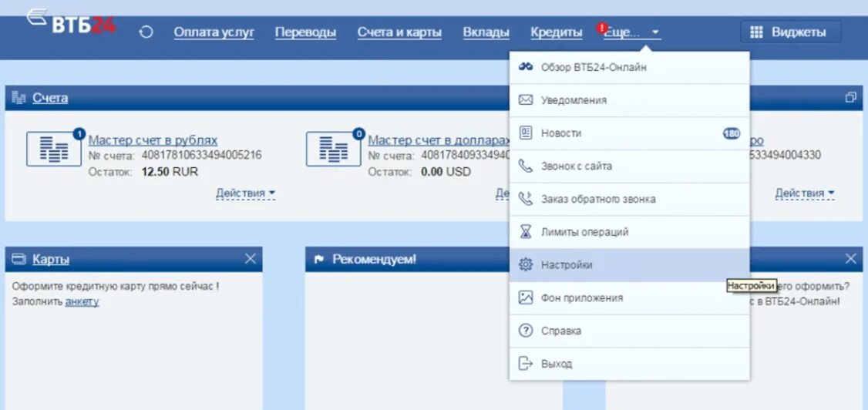Open Справка from the menu
This screenshot has height=410, width=868.
pos(629,331)
